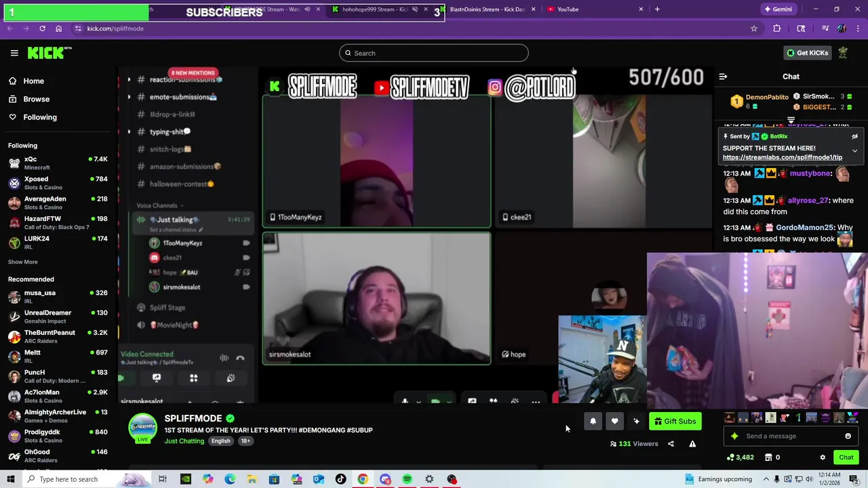Click the English language tag
Screen dimensions: 868x488
220,441
